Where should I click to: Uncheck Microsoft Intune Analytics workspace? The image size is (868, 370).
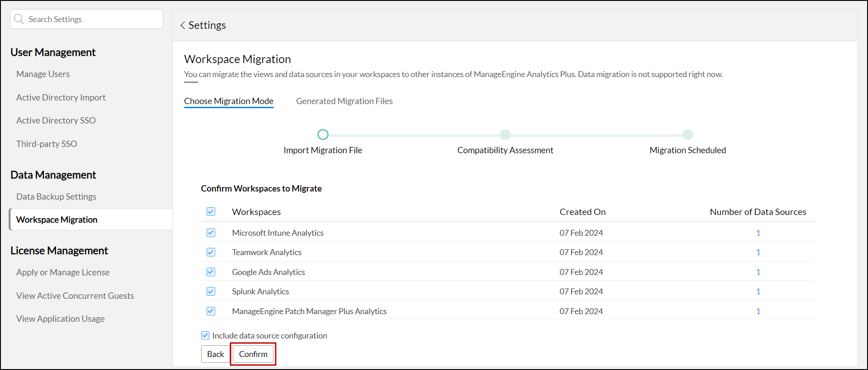coord(211,233)
